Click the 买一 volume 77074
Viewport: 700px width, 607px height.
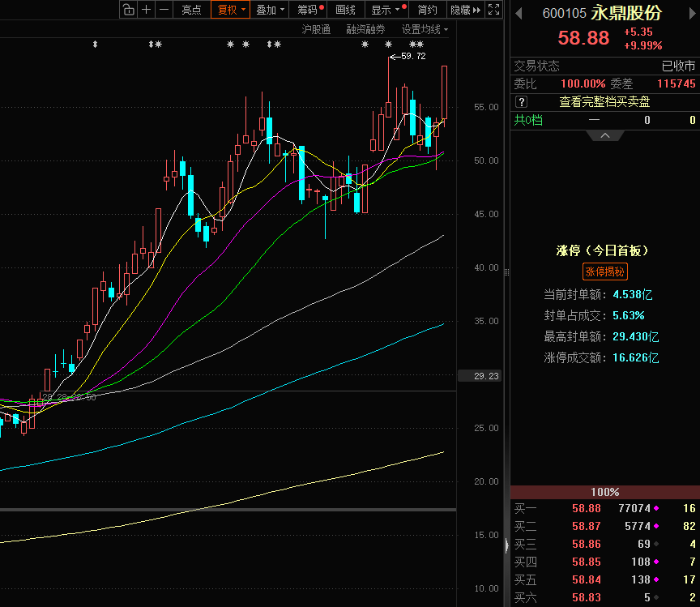[x=634, y=508]
